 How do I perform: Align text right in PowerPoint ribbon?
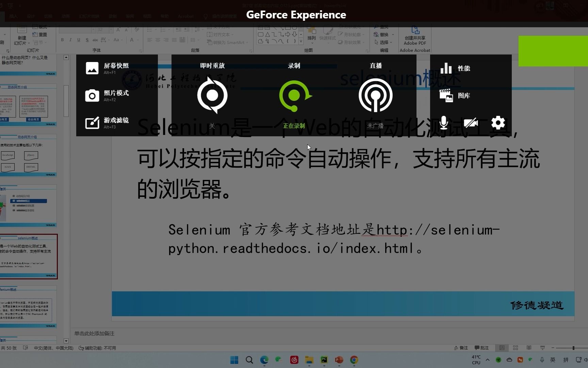coord(166,40)
